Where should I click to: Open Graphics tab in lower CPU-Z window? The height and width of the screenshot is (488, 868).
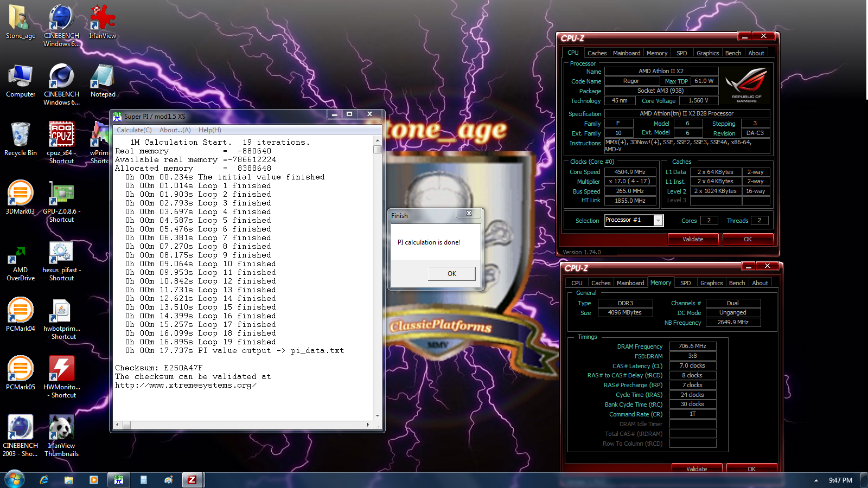(x=711, y=283)
